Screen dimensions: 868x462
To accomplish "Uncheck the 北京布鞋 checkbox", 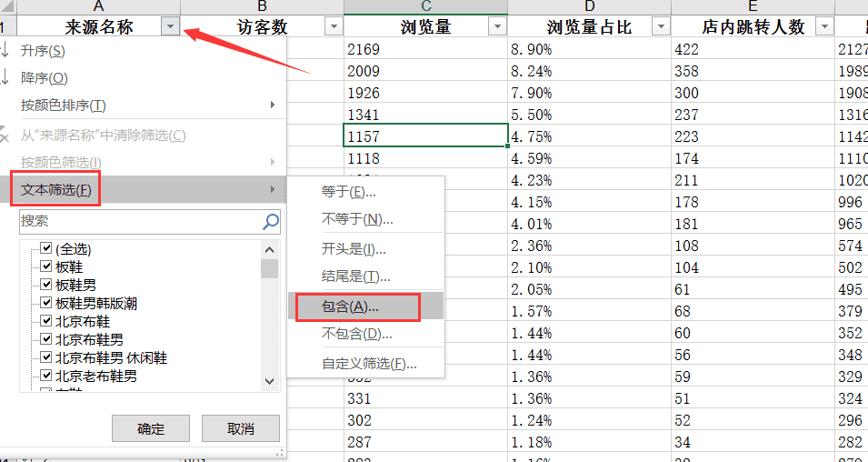I will point(46,321).
